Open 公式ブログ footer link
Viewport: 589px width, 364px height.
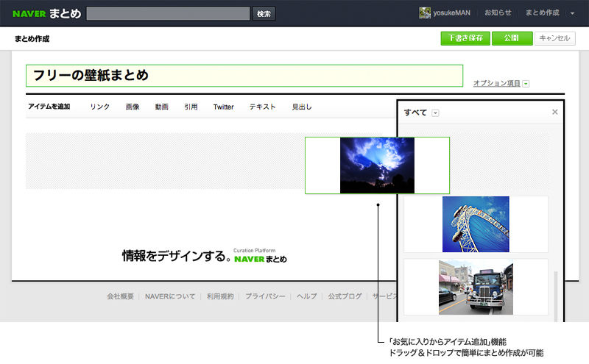345,296
